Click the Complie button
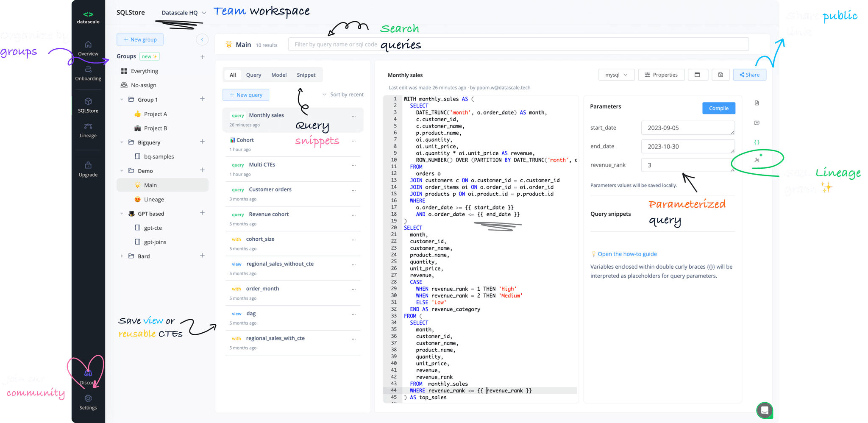Image resolution: width=868 pixels, height=423 pixels. (718, 108)
